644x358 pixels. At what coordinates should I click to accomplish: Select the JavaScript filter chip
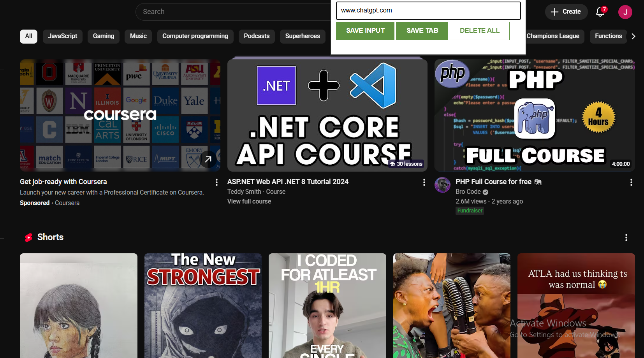(62, 36)
